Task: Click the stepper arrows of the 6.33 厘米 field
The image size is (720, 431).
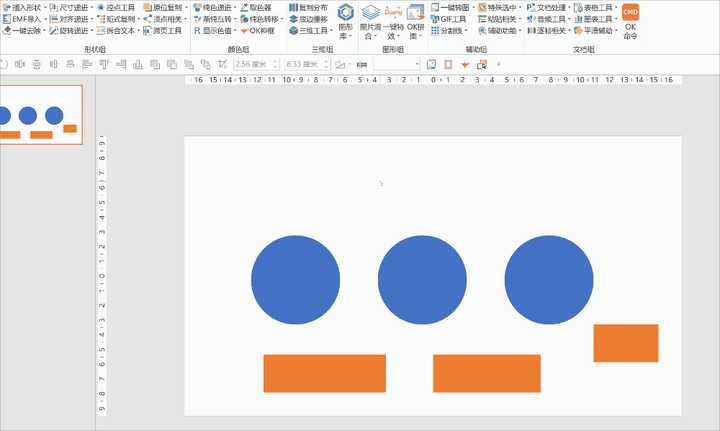Action: (326, 64)
